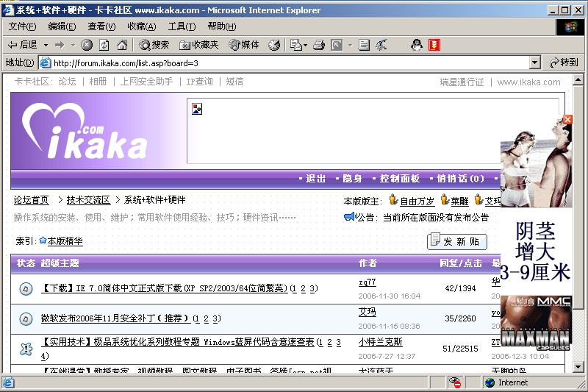Refresh the page with the refresh icon
The height and width of the screenshot is (392, 588).
pos(104,46)
